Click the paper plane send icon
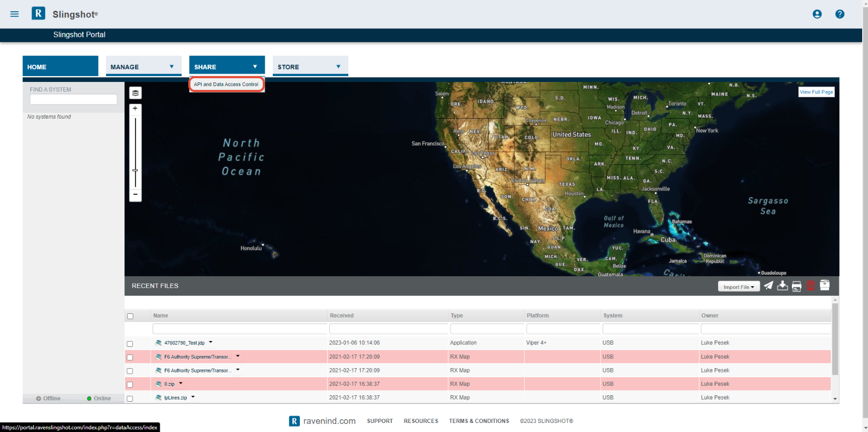Screen dimensions: 868x432 [769, 286]
